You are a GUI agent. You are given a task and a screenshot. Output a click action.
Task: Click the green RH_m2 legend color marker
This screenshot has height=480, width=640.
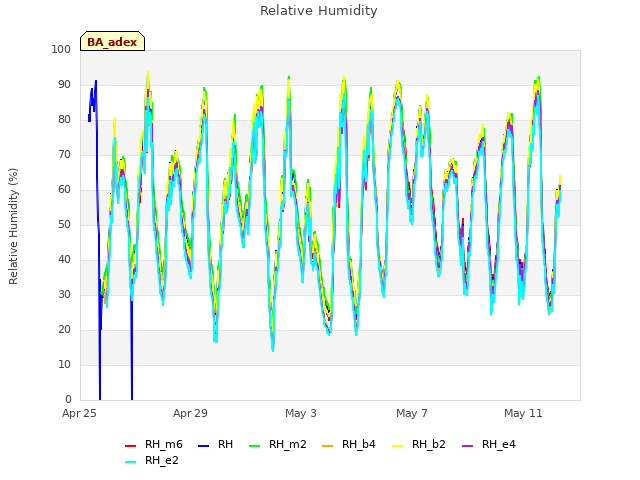point(254,446)
